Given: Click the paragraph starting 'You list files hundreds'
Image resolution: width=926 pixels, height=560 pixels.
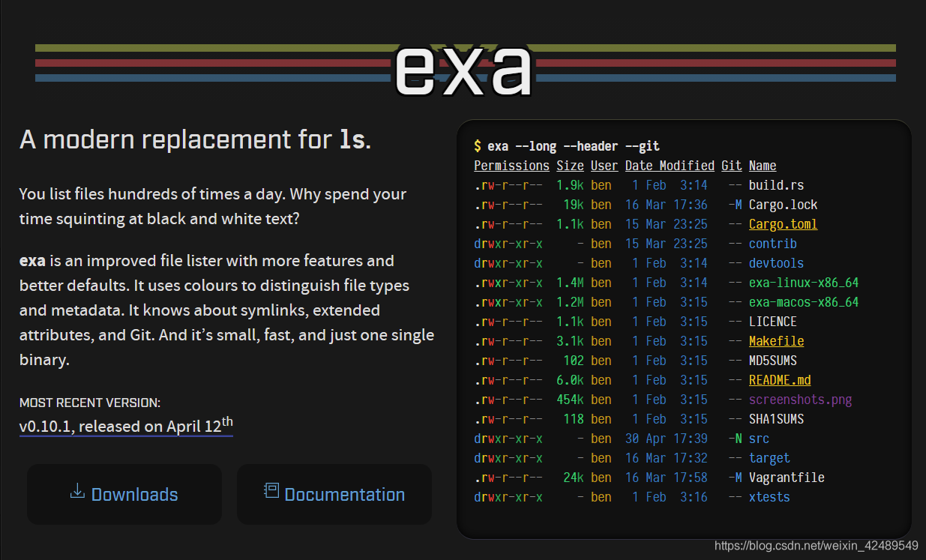Looking at the screenshot, I should pyautogui.click(x=213, y=206).
